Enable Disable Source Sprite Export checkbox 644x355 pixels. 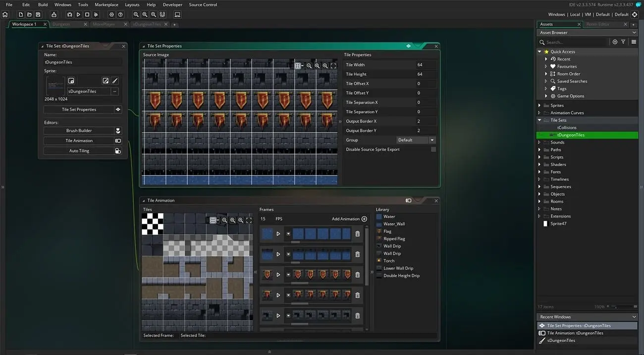(x=433, y=149)
